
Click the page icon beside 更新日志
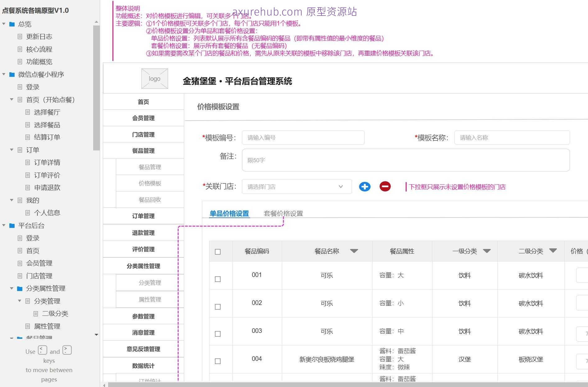coord(20,37)
